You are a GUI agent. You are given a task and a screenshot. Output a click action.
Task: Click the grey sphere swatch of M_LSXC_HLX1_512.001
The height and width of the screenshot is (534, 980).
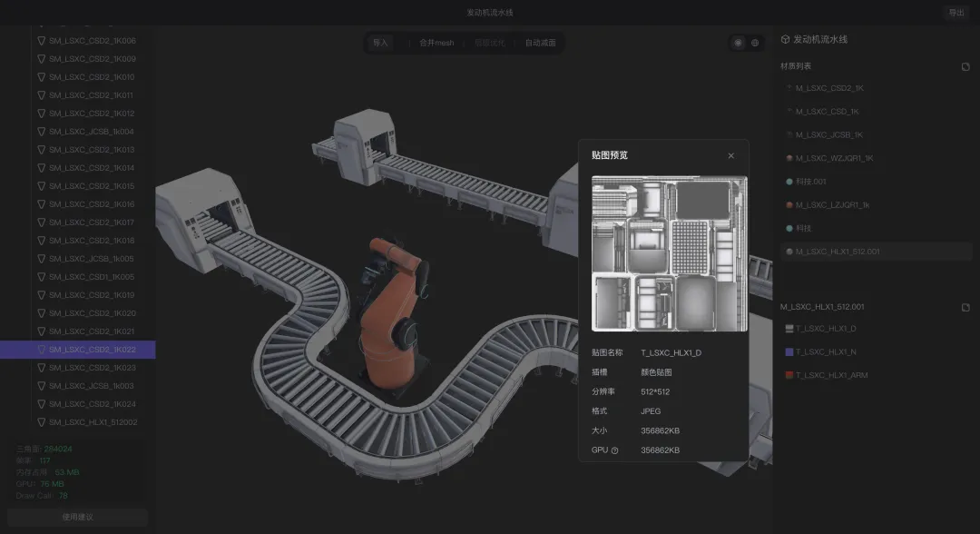point(789,252)
